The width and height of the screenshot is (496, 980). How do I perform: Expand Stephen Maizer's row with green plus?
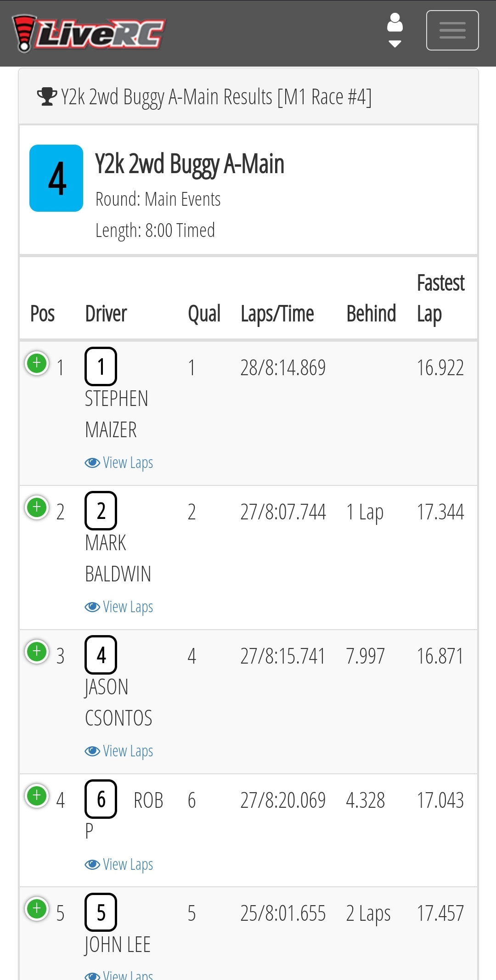point(37,363)
